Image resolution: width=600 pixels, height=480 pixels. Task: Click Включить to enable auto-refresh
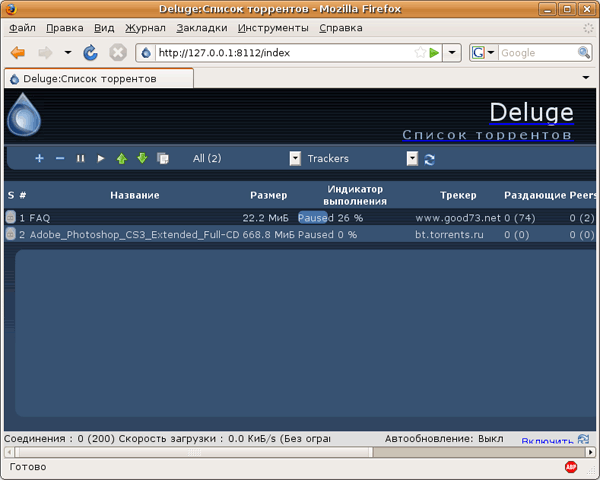(548, 441)
